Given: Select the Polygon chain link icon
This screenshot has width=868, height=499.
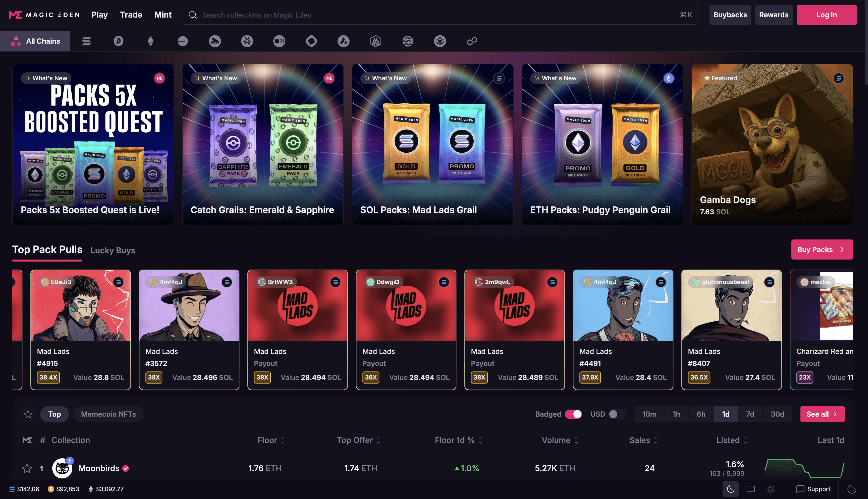Looking at the screenshot, I should click(x=472, y=41).
